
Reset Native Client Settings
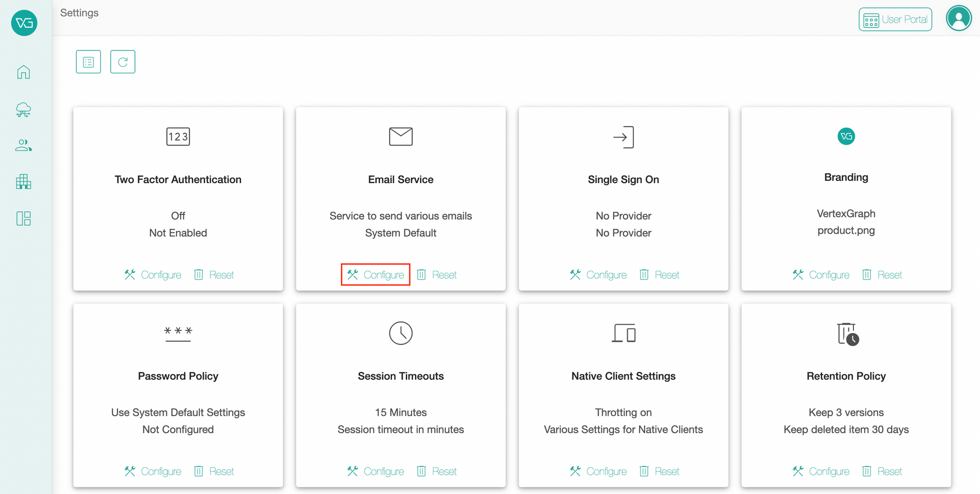pyautogui.click(x=659, y=471)
